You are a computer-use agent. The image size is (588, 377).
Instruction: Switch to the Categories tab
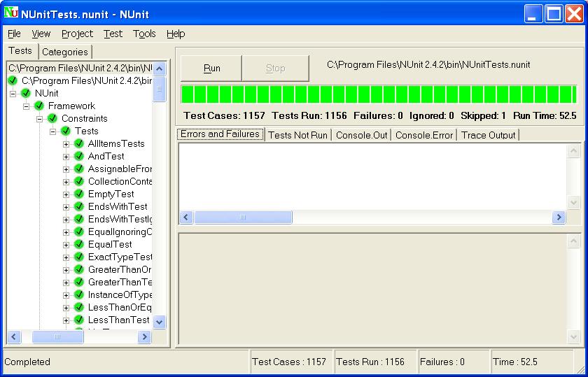[65, 52]
